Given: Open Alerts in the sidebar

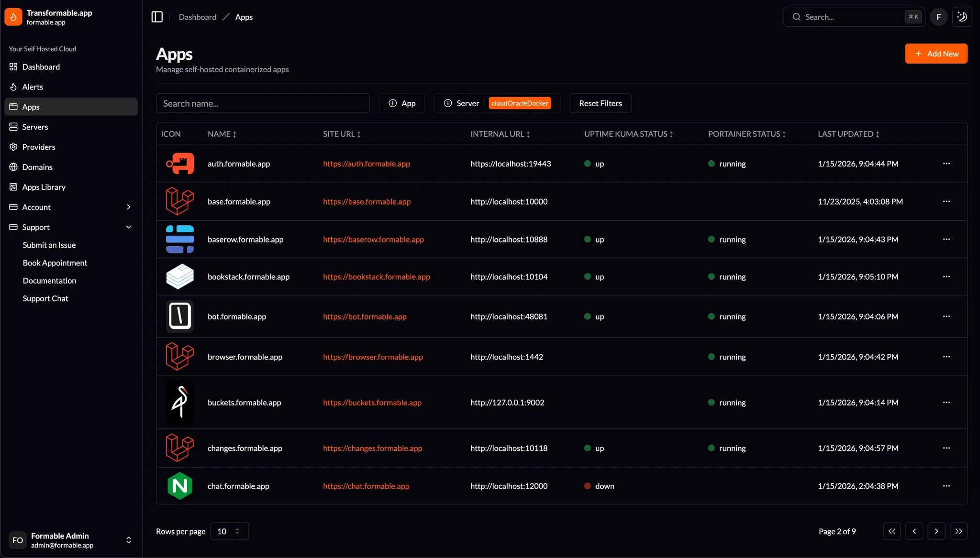Looking at the screenshot, I should click(71, 87).
